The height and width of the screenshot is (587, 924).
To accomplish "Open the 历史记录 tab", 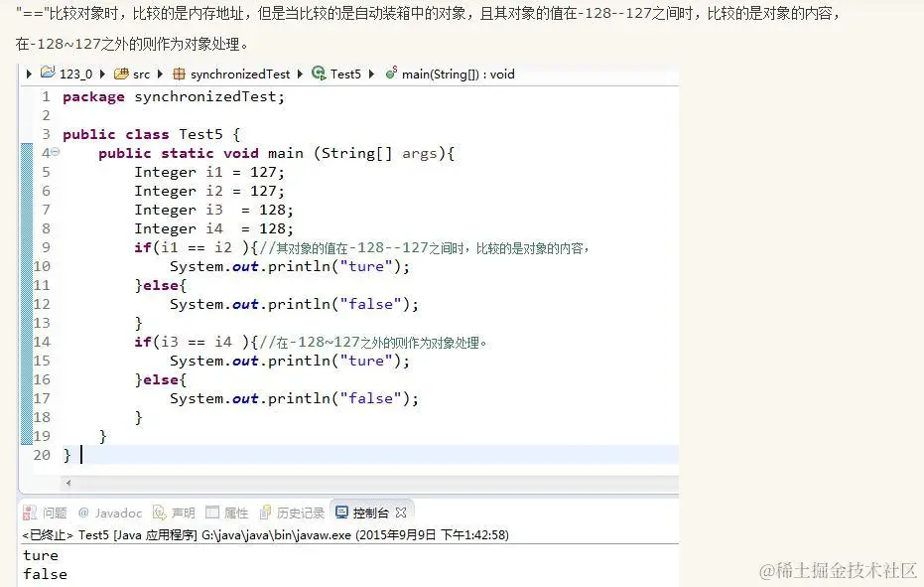I will 301,513.
